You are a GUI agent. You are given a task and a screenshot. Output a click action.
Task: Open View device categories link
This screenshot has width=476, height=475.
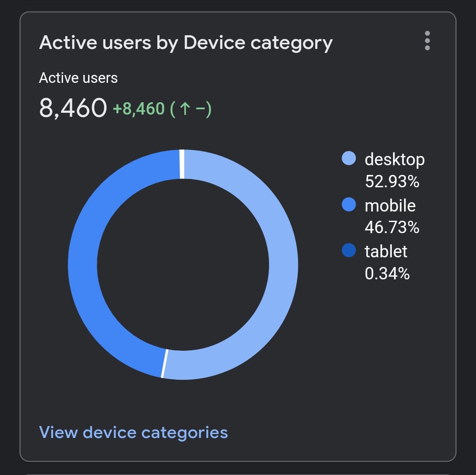133,432
